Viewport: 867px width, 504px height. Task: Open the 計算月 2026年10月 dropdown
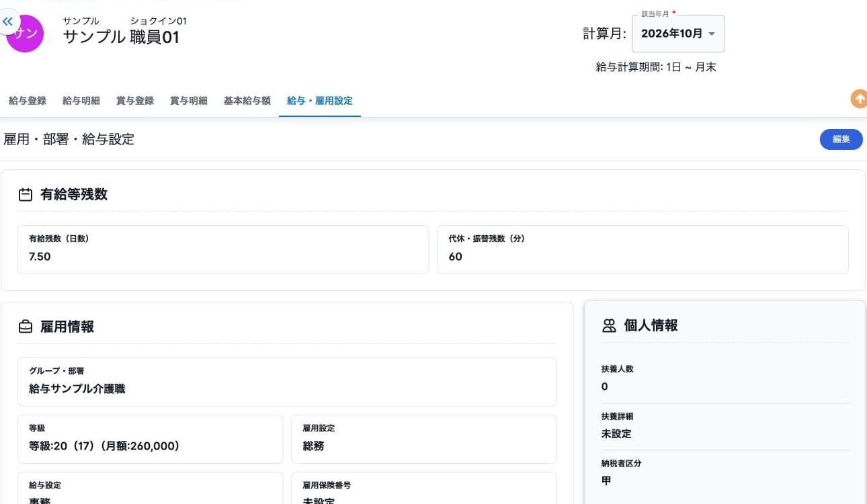(x=678, y=34)
